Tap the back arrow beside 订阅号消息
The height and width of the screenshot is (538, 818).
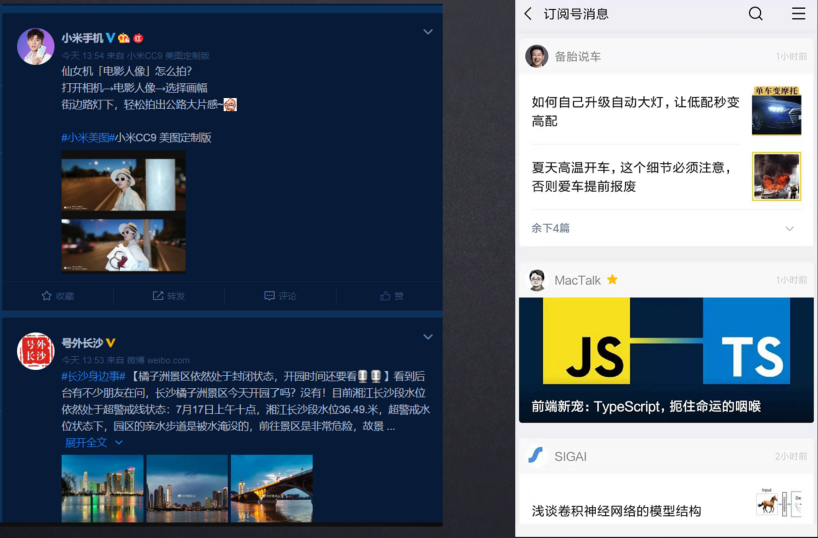pyautogui.click(x=528, y=14)
